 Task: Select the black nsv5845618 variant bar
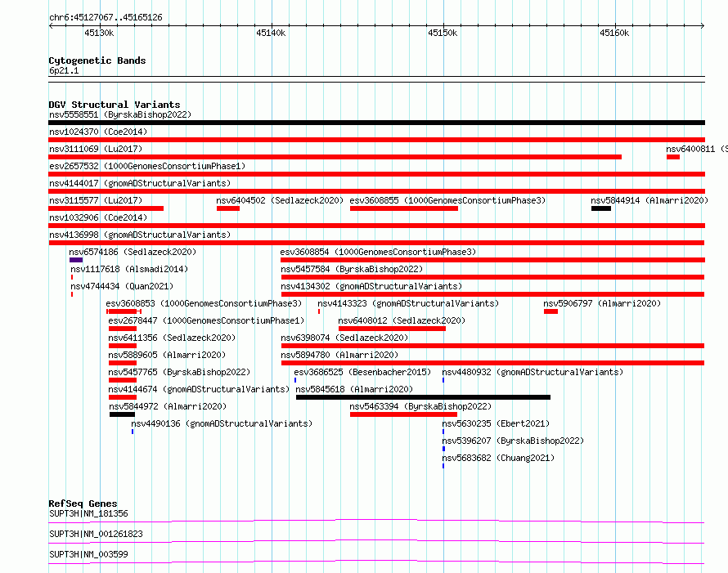click(423, 397)
